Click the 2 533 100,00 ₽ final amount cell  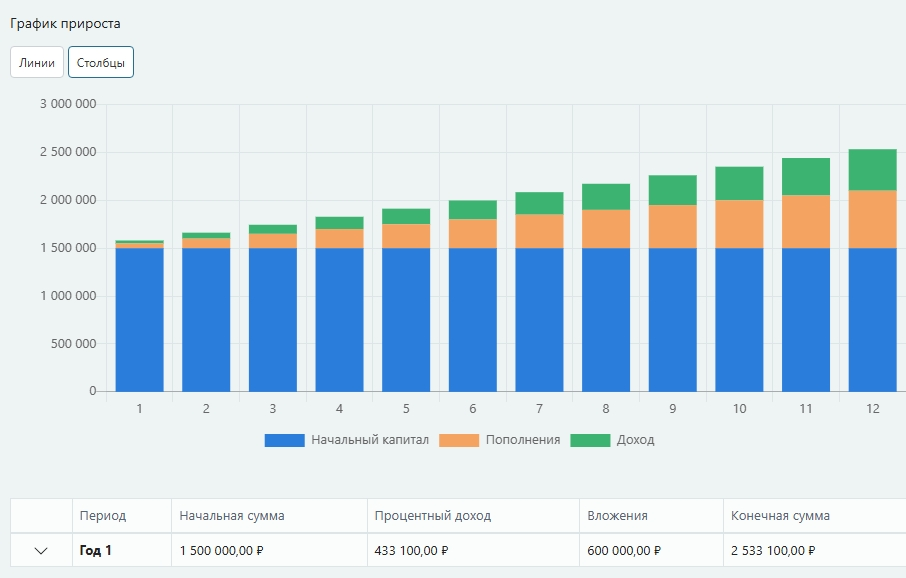point(773,551)
